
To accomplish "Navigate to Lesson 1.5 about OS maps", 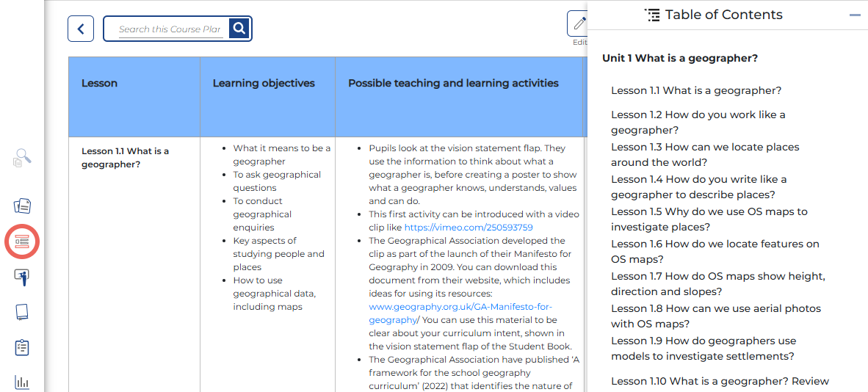I will 709,219.
